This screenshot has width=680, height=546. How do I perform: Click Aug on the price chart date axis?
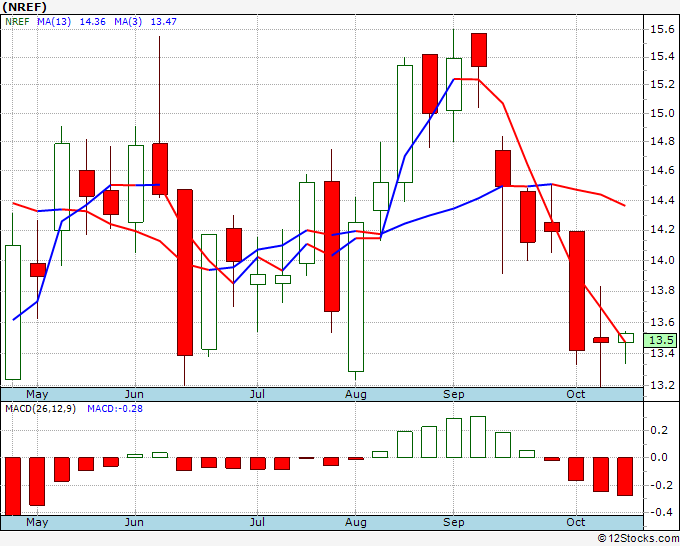[356, 394]
